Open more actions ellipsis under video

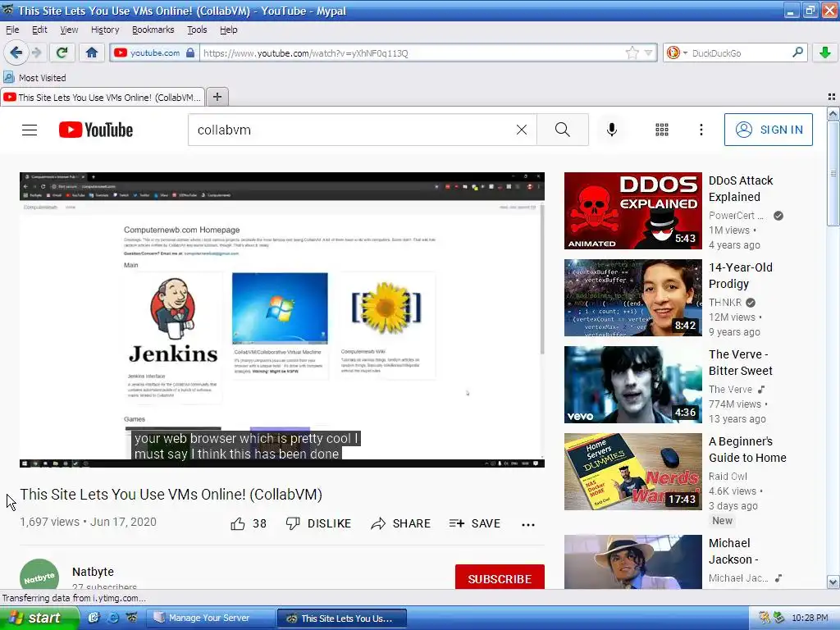point(528,524)
